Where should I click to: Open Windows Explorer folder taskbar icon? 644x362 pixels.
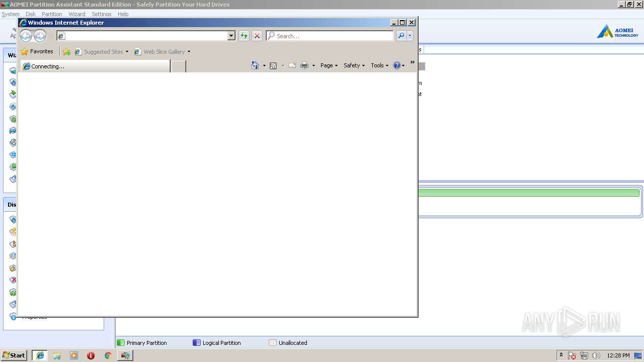(57, 355)
